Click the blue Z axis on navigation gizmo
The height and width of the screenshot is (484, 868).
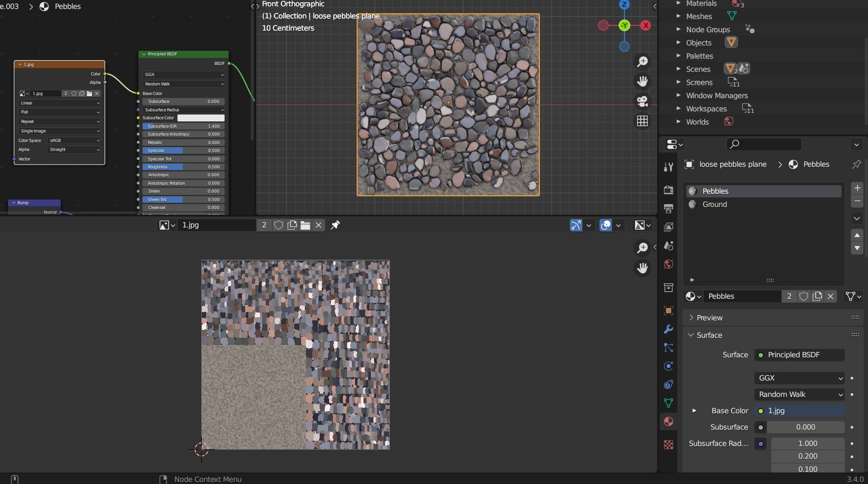(x=624, y=4)
